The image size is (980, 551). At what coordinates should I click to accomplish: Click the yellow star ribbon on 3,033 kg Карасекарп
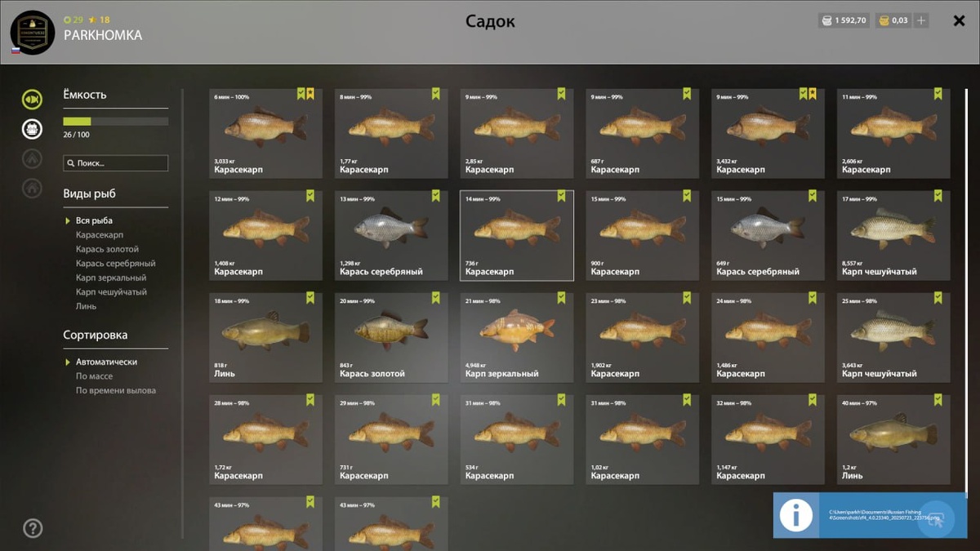click(310, 94)
